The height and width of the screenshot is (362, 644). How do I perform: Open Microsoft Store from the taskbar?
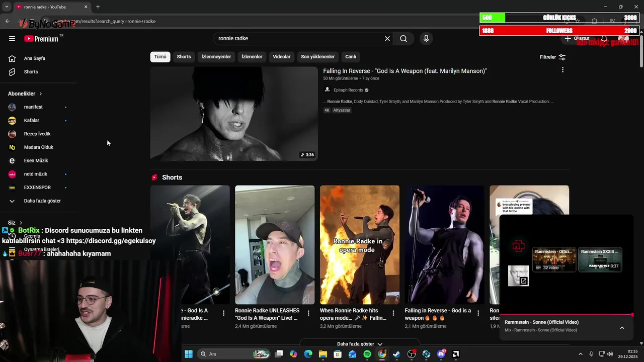pyautogui.click(x=338, y=354)
